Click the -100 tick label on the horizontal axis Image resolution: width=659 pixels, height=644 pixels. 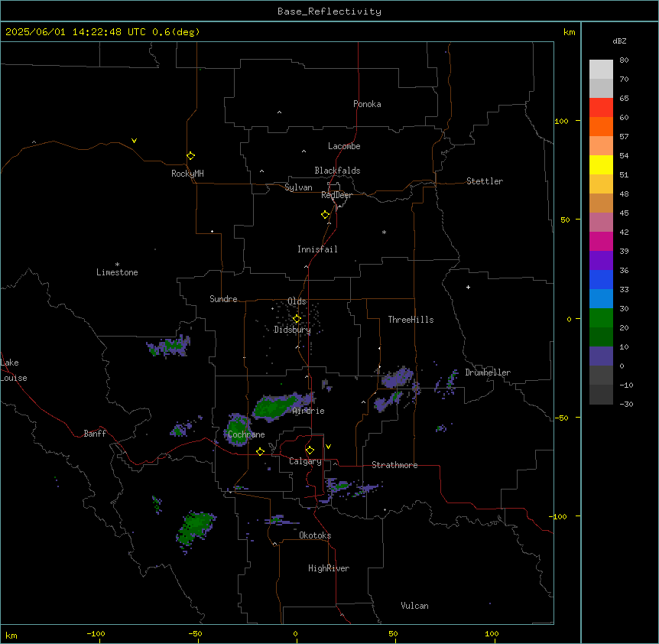coord(96,633)
